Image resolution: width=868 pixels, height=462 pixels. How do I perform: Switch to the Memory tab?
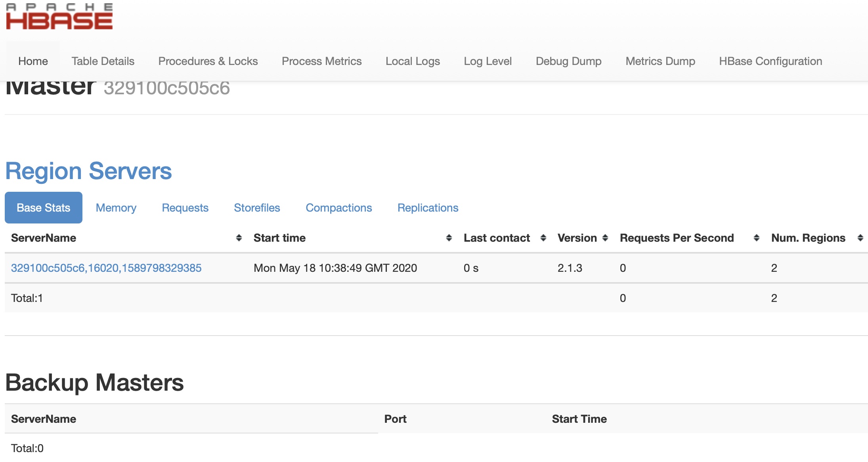[116, 208]
